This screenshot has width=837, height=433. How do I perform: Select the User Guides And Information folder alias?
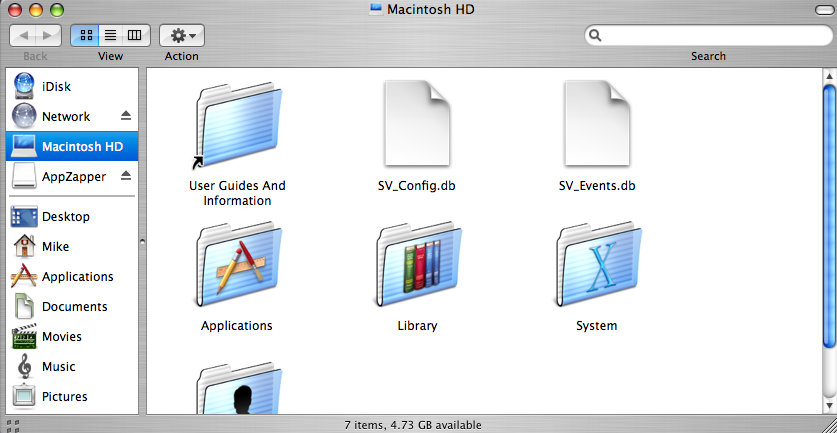click(x=237, y=126)
